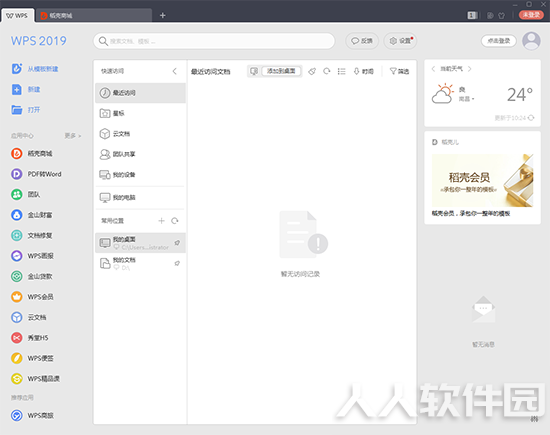The width and height of the screenshot is (550, 435).
Task: Click the clear records broom icon
Action: coord(312,71)
